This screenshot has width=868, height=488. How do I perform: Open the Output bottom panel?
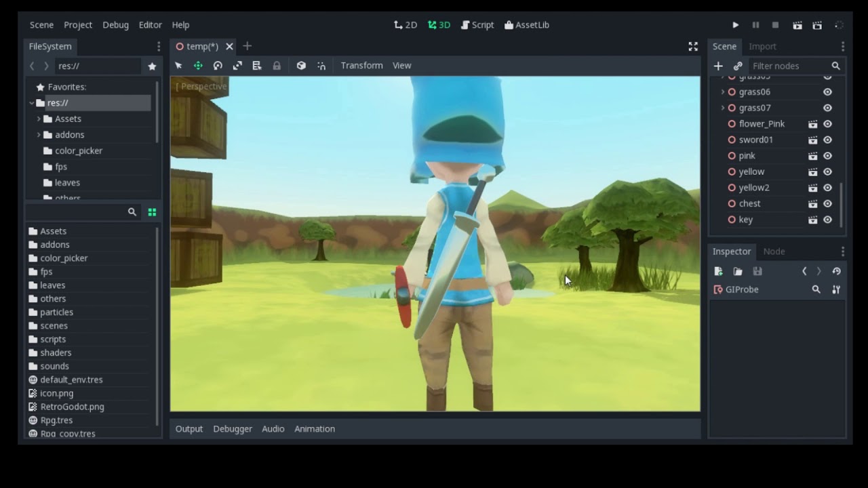tap(189, 429)
